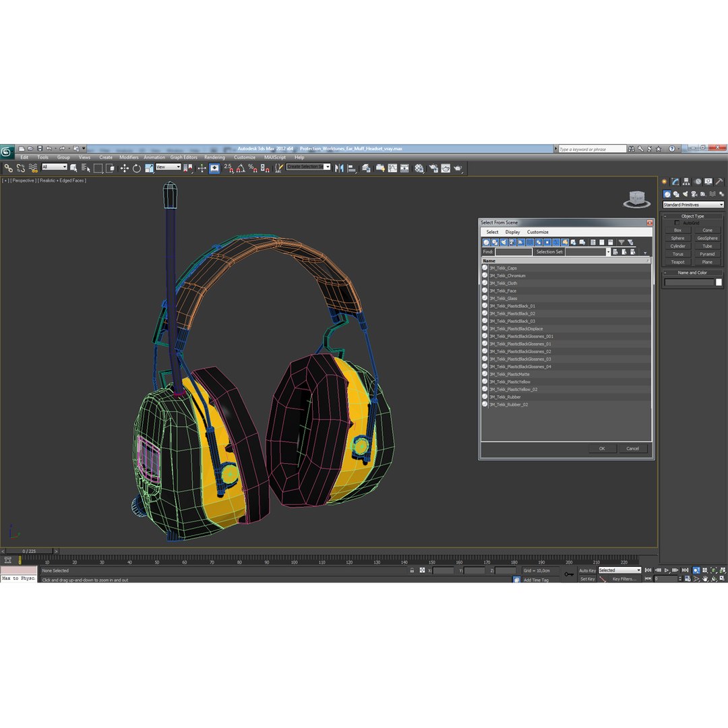Click the ViewCube in the viewport

pyautogui.click(x=636, y=199)
